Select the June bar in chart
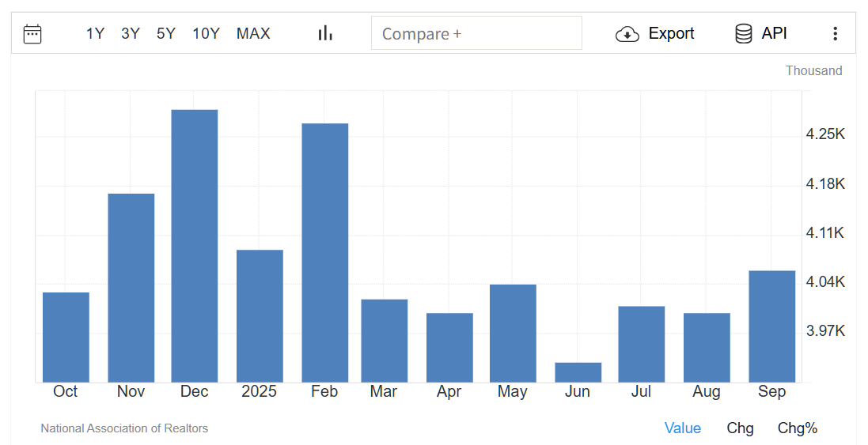 [x=578, y=372]
